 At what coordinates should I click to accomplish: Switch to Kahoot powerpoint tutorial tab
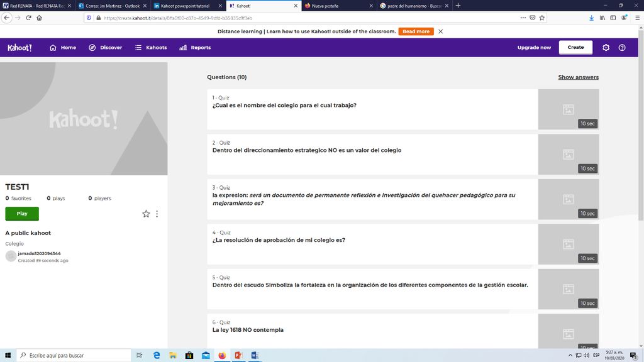tap(187, 6)
